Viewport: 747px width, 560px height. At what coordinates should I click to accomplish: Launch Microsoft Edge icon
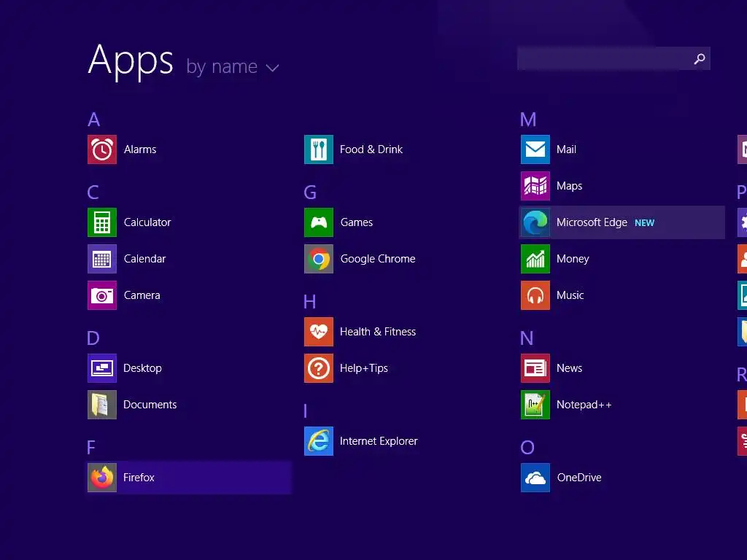pos(535,222)
